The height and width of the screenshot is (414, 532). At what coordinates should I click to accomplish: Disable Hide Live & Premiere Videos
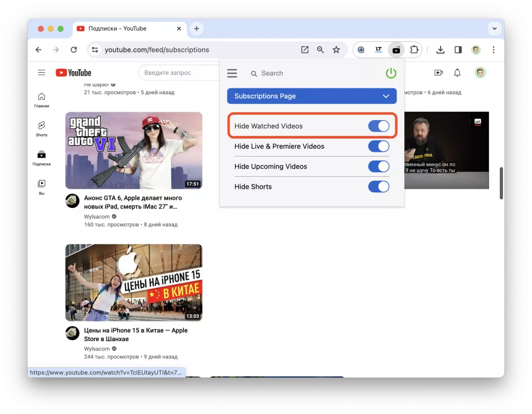[379, 146]
